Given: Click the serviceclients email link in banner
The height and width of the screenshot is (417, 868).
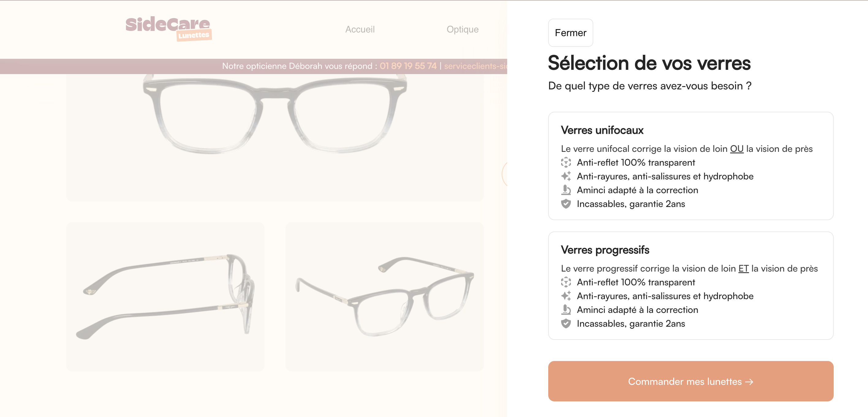Looking at the screenshot, I should tap(475, 66).
